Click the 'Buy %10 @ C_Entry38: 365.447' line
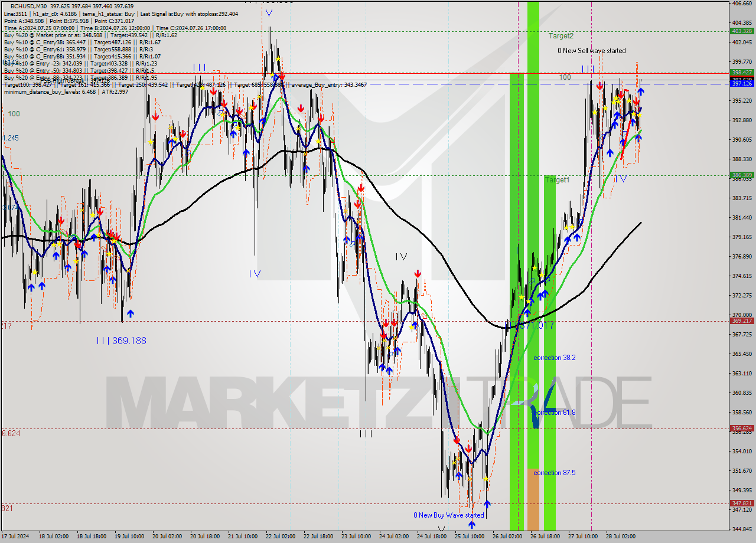This screenshot has width=756, height=543. 83,42
